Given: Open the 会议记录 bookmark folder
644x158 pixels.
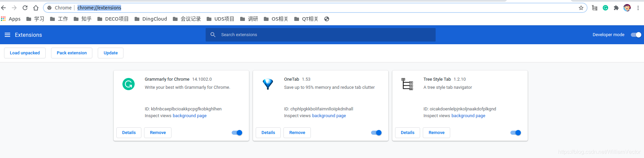Looking at the screenshot, I should (x=187, y=19).
